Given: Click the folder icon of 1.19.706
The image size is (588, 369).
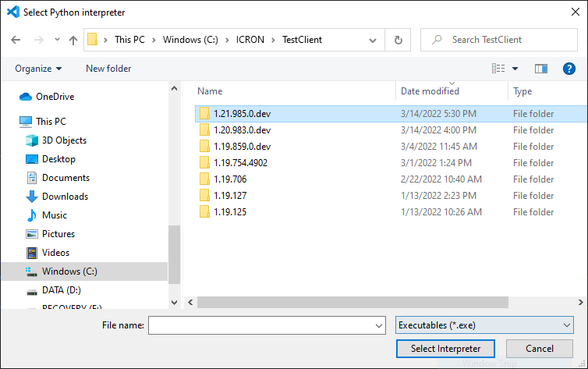Looking at the screenshot, I should (x=204, y=179).
